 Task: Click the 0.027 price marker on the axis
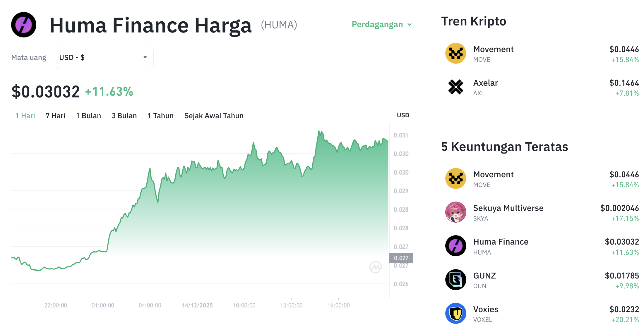pos(401,258)
